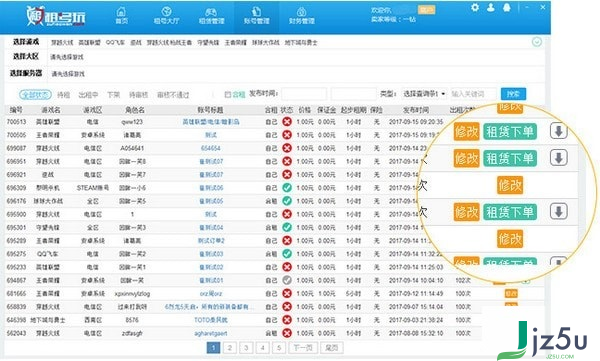Click the download arrow icon in the top magnified row
The image size is (600, 361).
[558, 131]
